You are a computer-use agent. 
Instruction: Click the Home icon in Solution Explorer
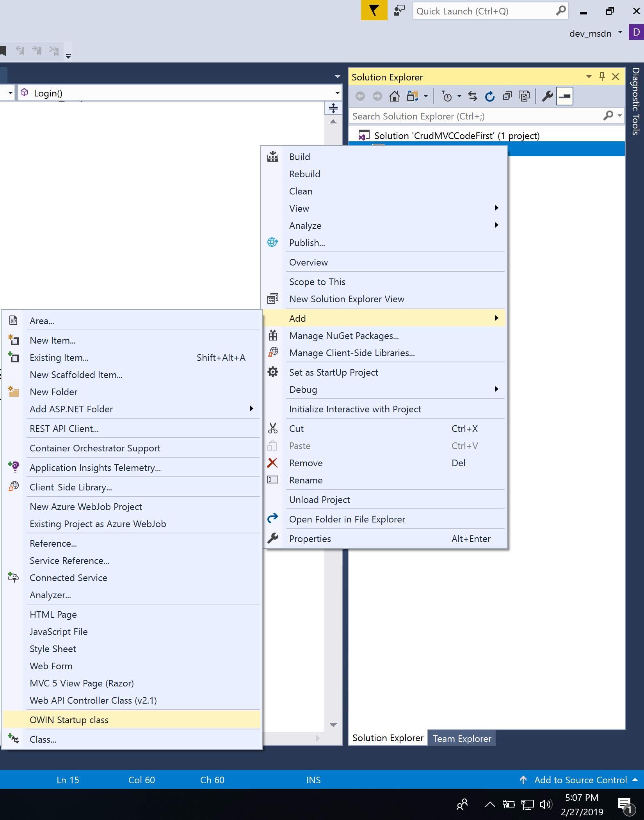tap(394, 96)
